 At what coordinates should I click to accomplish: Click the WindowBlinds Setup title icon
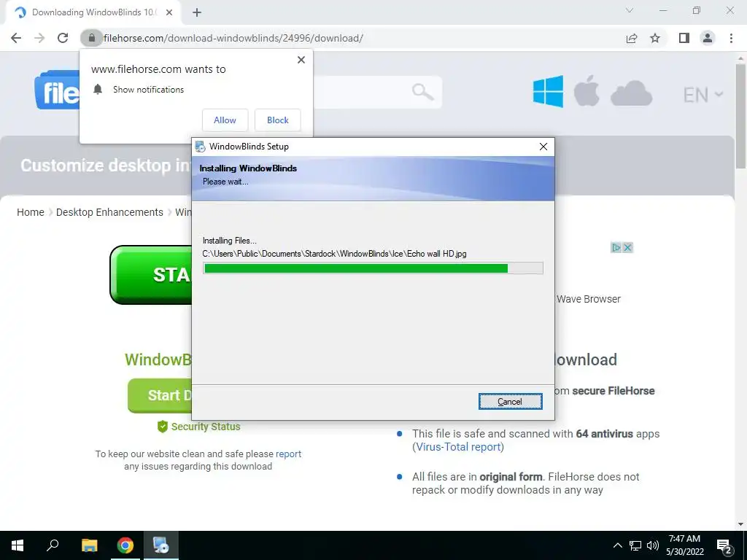201,147
